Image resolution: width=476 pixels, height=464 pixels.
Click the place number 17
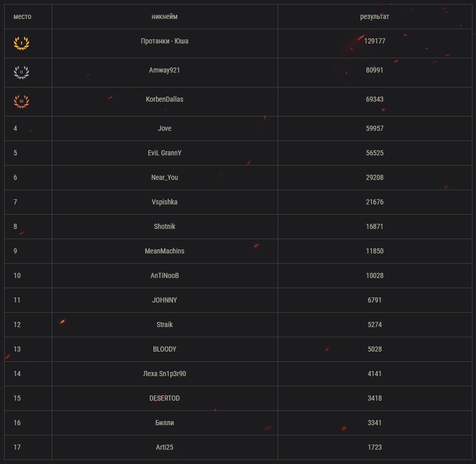tap(17, 447)
